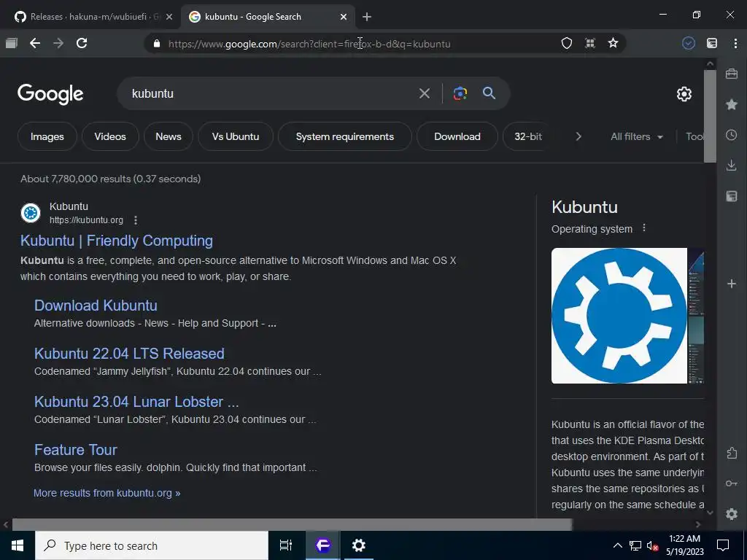This screenshot has height=560, width=747.
Task: Open the tab manager icon left of back arrow
Action: click(12, 43)
